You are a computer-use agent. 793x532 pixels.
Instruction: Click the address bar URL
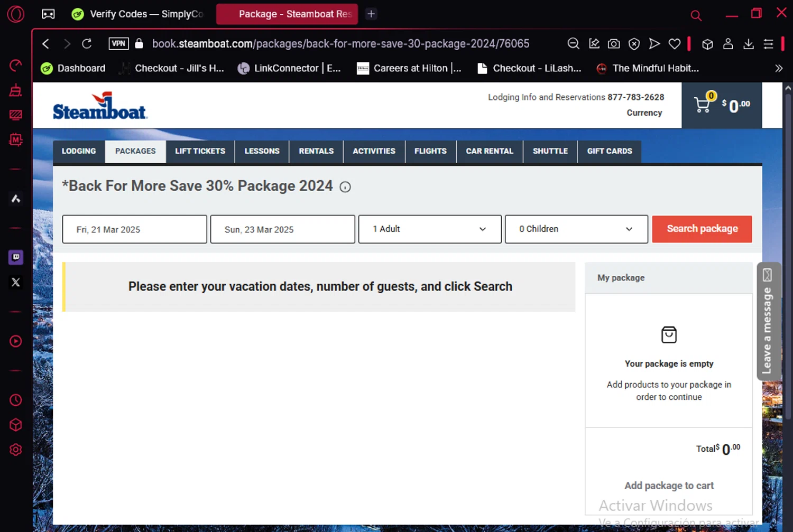(x=340, y=44)
